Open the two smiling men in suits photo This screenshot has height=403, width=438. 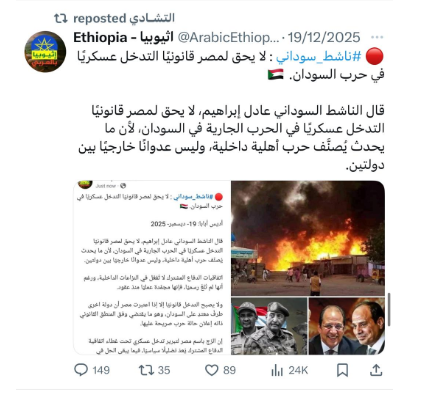[x=347, y=326]
